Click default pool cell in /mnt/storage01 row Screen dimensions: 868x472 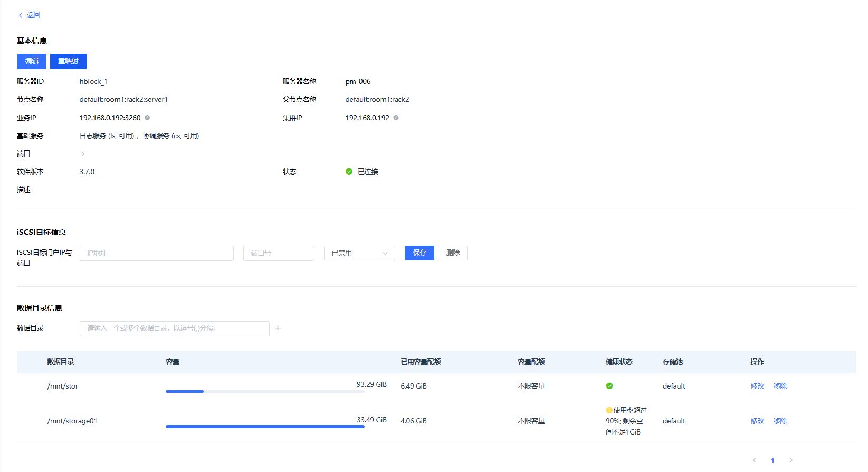point(674,421)
